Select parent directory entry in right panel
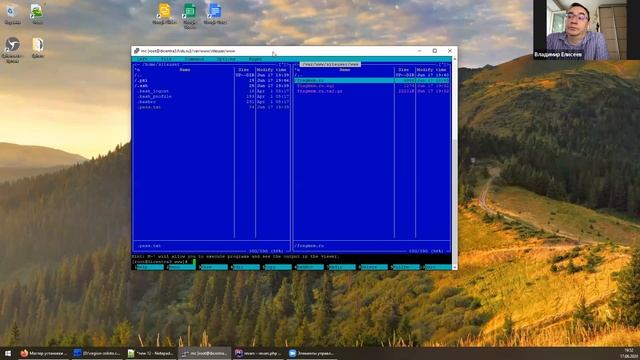This screenshot has width=640, height=360. click(372, 75)
